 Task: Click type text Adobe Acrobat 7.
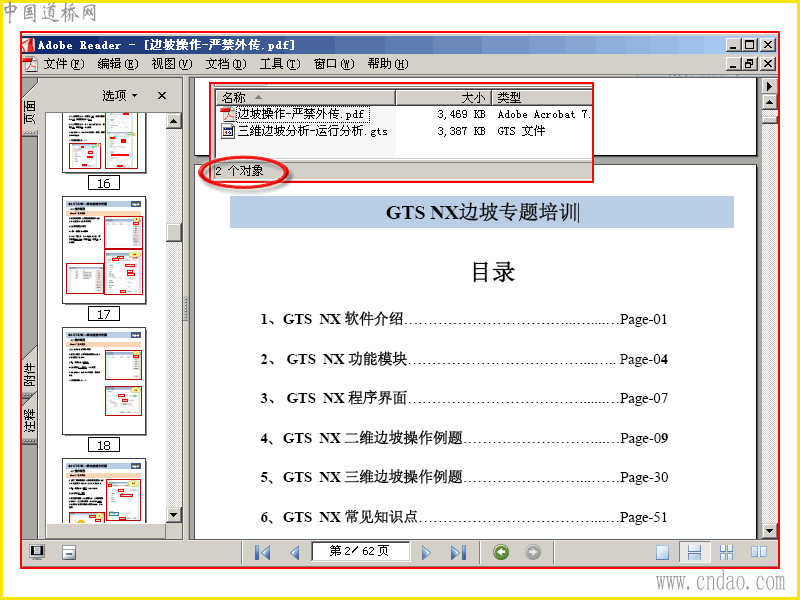(x=544, y=114)
